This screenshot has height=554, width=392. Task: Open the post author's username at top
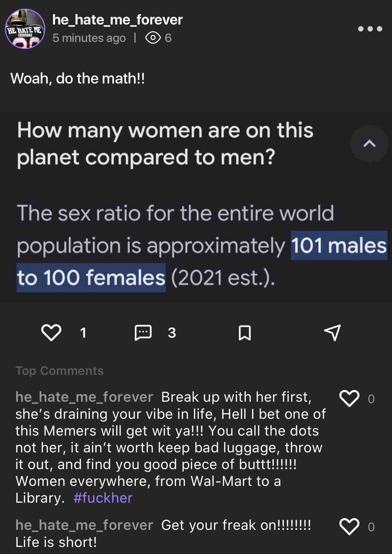(117, 20)
